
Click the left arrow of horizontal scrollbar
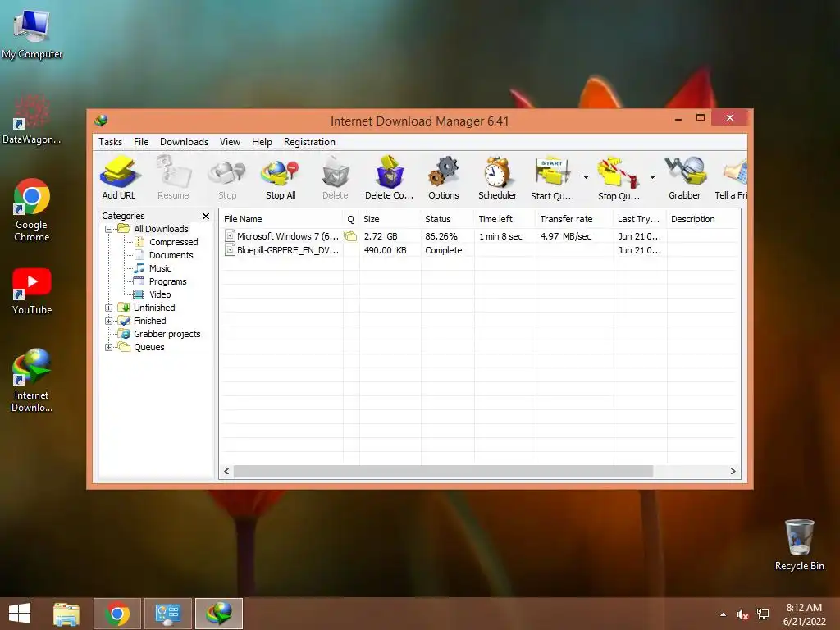pyautogui.click(x=226, y=472)
